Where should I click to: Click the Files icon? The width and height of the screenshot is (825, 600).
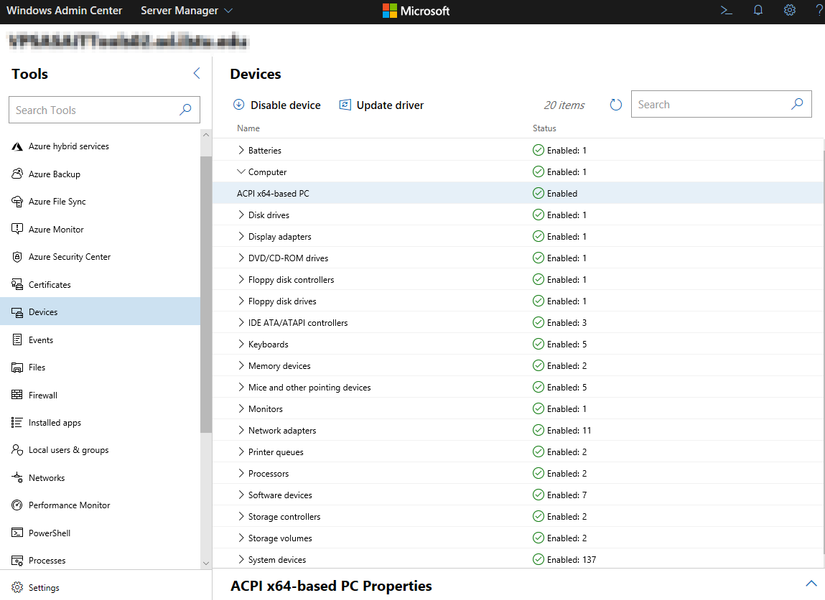pyautogui.click(x=17, y=367)
